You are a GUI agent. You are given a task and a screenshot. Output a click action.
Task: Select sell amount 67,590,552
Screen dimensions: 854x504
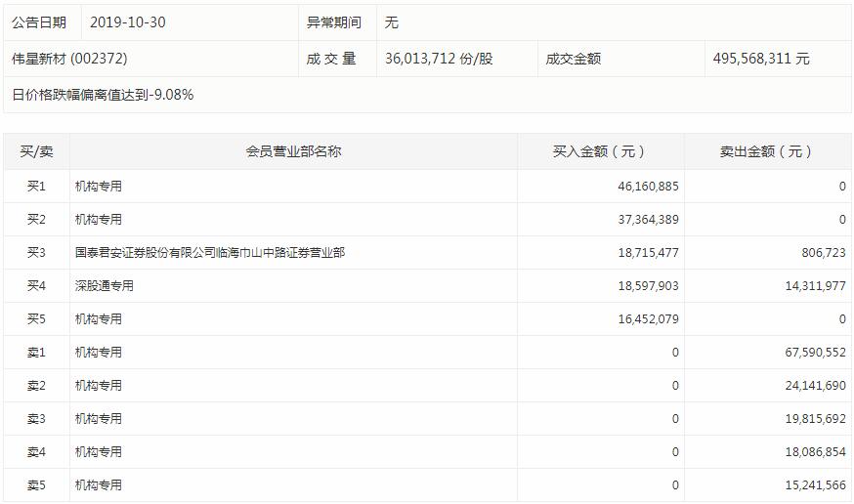click(809, 353)
